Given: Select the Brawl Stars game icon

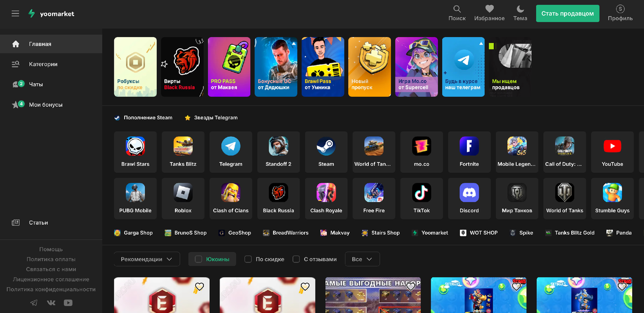Looking at the screenshot, I should (135, 152).
